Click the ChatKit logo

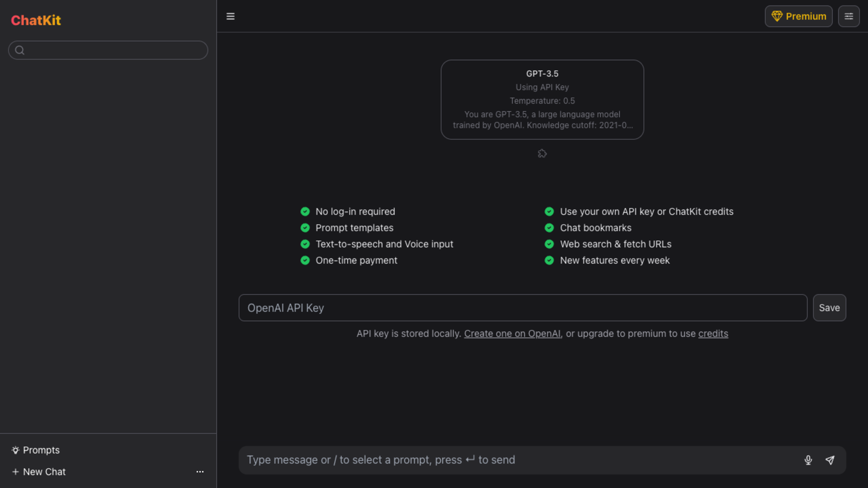click(x=36, y=20)
